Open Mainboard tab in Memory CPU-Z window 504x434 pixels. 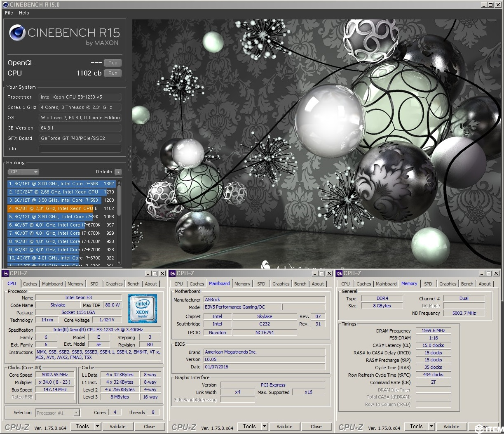386,284
